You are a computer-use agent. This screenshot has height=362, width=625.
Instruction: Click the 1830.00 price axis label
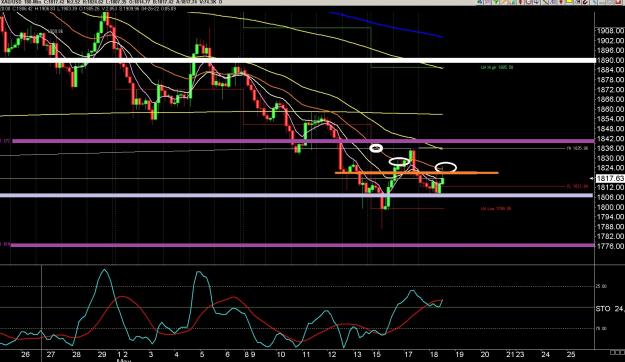(x=610, y=158)
